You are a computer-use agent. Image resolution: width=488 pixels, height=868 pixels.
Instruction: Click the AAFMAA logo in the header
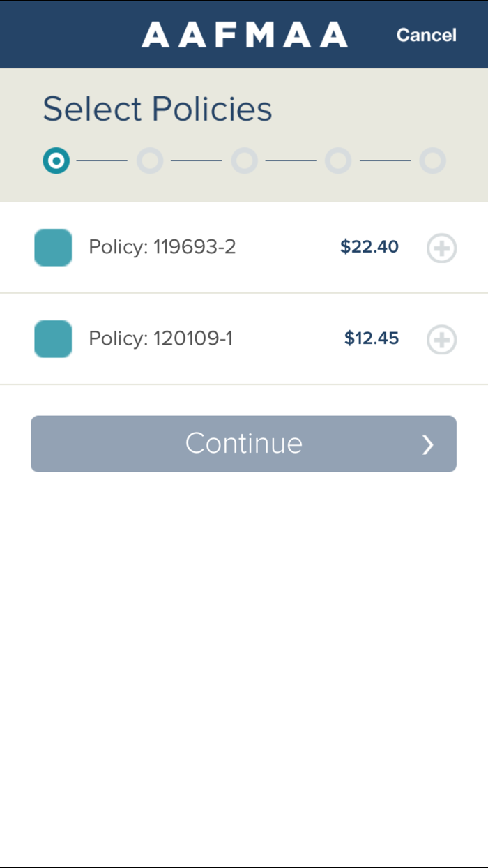tap(245, 35)
